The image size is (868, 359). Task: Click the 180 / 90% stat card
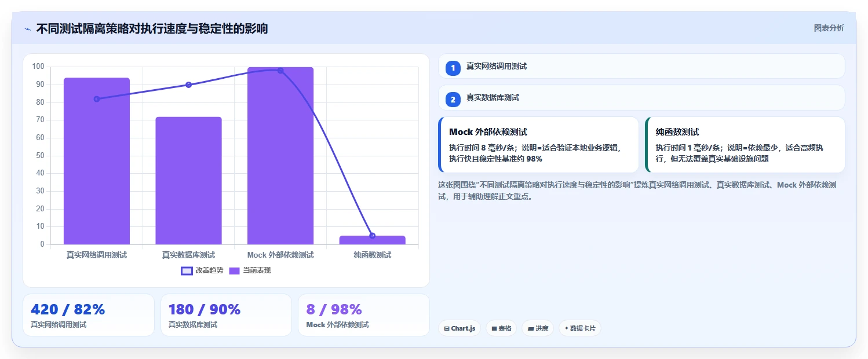tap(226, 315)
